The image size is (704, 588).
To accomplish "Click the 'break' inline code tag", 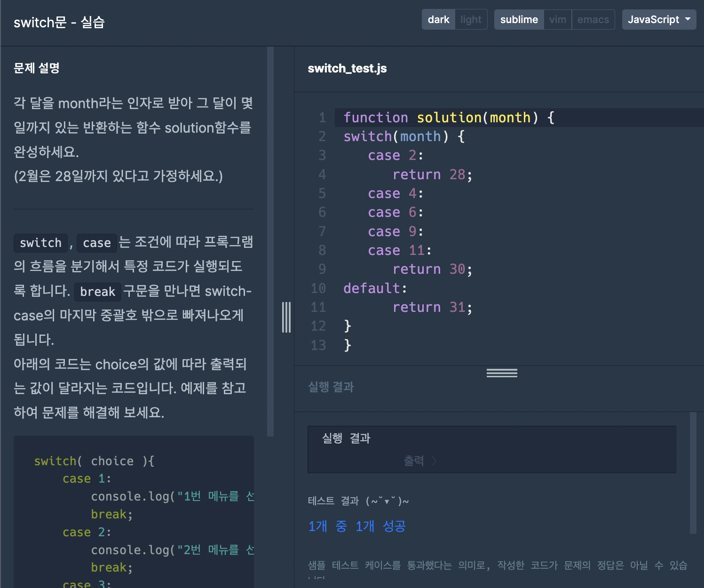I will (97, 292).
